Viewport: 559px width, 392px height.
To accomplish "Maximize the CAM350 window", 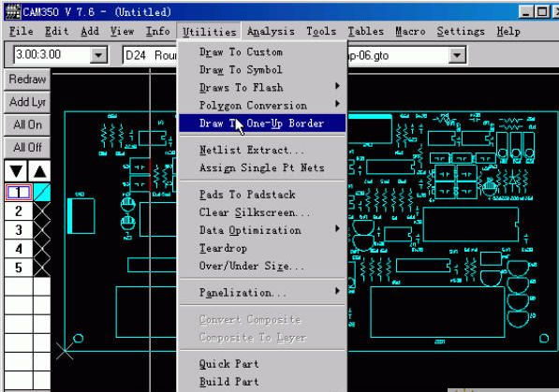I will (x=542, y=12).
